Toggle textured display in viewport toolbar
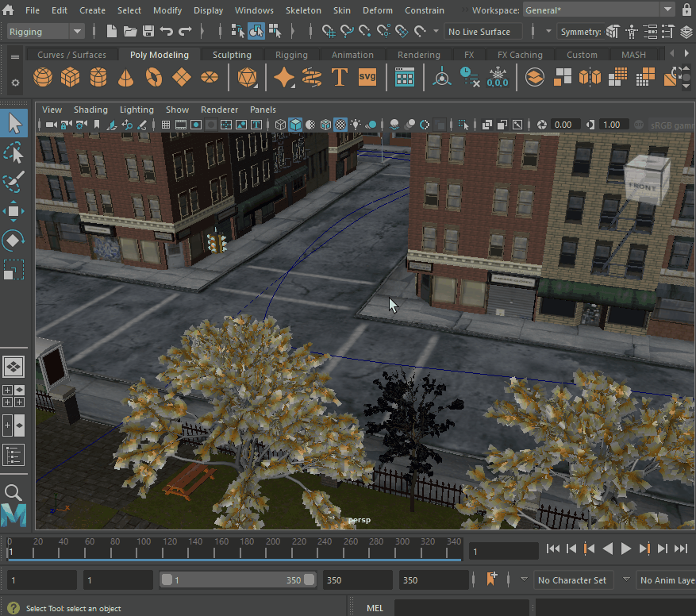The width and height of the screenshot is (696, 616). click(x=340, y=125)
